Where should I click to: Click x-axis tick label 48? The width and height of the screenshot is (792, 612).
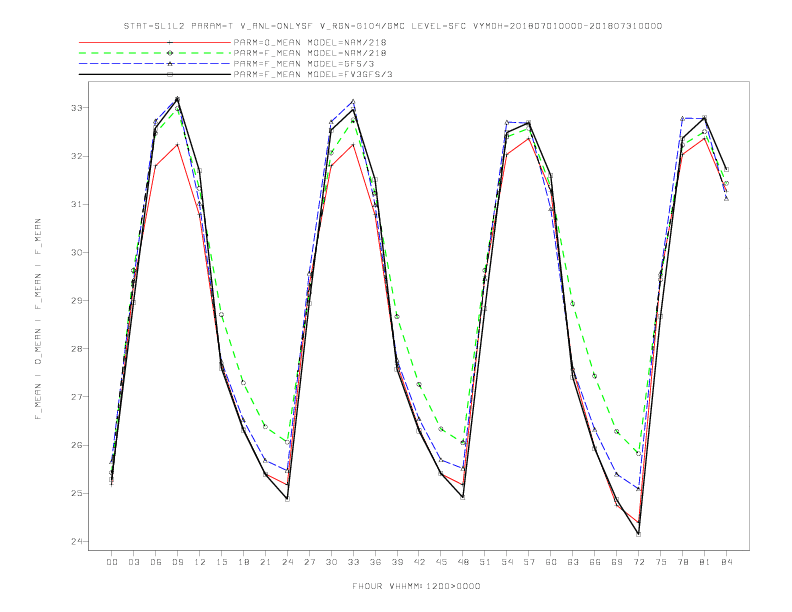463,562
